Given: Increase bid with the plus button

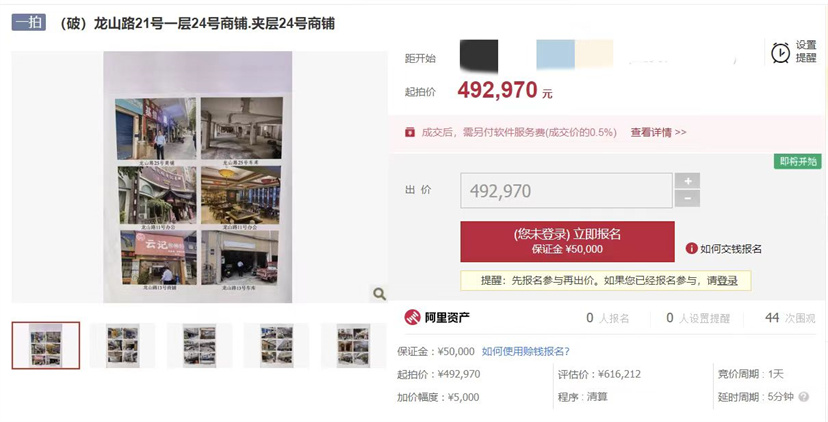Looking at the screenshot, I should 688,181.
